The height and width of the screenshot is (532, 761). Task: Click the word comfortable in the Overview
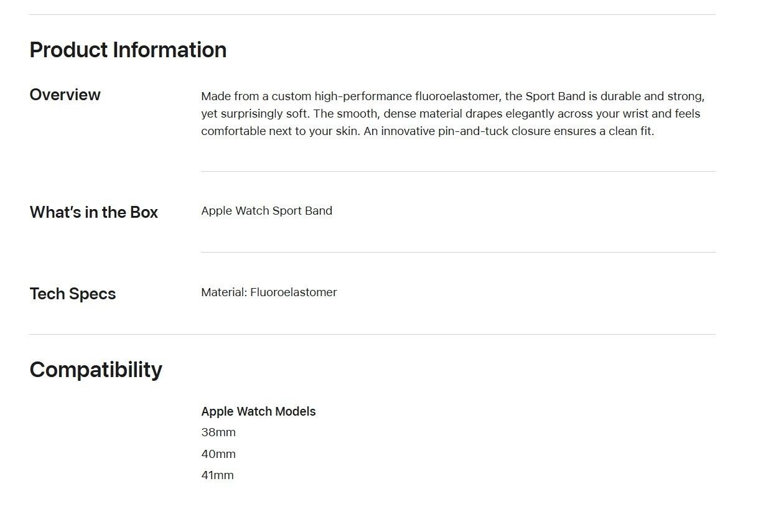click(x=233, y=131)
